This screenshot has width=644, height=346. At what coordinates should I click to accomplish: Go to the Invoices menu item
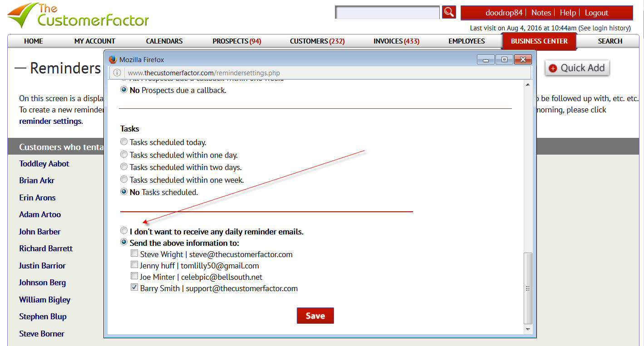click(396, 41)
